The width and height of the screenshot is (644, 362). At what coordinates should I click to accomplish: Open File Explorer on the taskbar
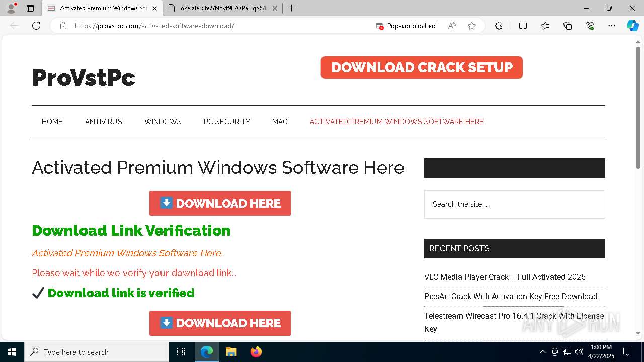pyautogui.click(x=231, y=352)
